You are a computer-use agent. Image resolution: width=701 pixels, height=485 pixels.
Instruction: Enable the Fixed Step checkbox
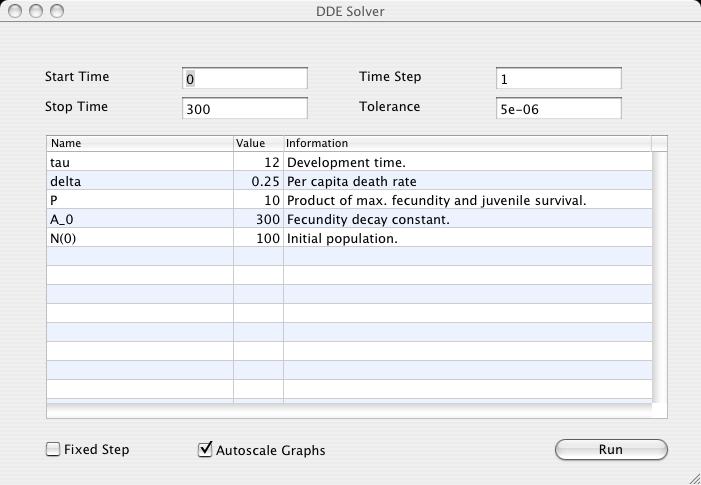(x=53, y=450)
